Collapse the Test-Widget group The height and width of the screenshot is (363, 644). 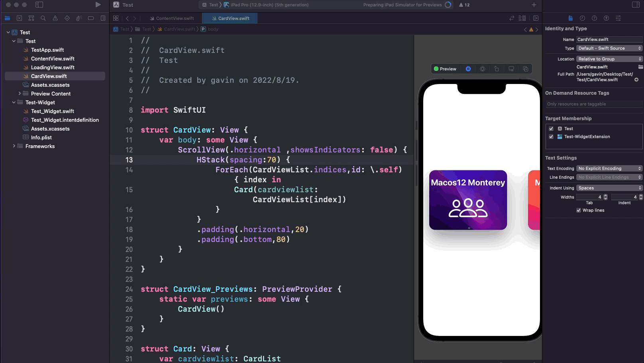(14, 102)
